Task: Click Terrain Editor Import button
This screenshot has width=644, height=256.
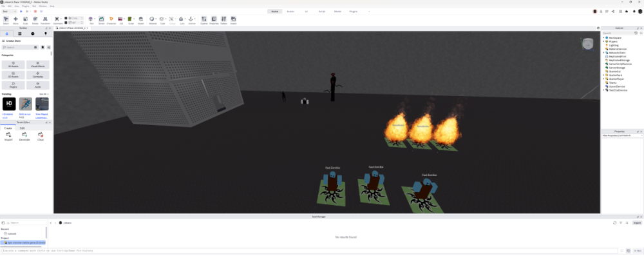Action: [8, 136]
